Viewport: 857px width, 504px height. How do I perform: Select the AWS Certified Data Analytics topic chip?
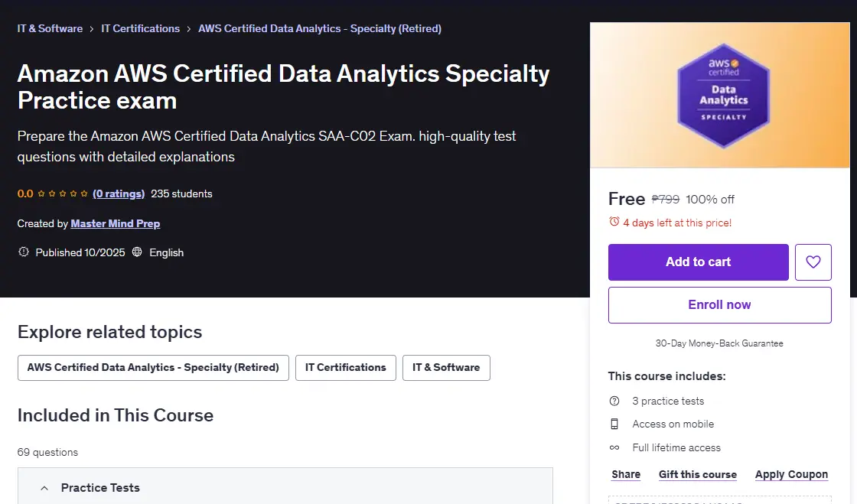[x=153, y=368]
